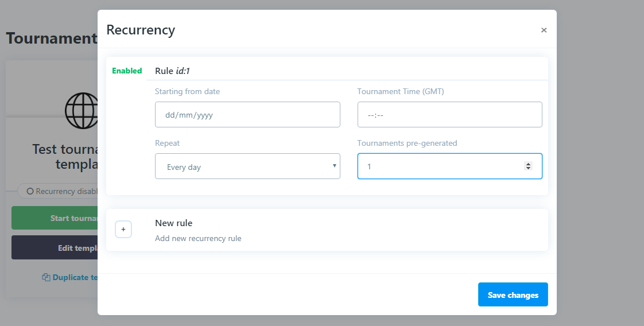
Task: Click the duplicate copy icon
Action: [x=46, y=278]
